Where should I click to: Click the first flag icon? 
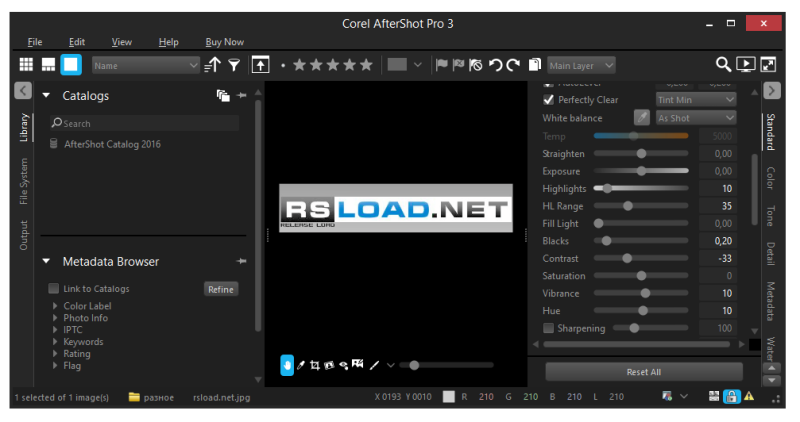[x=442, y=65]
